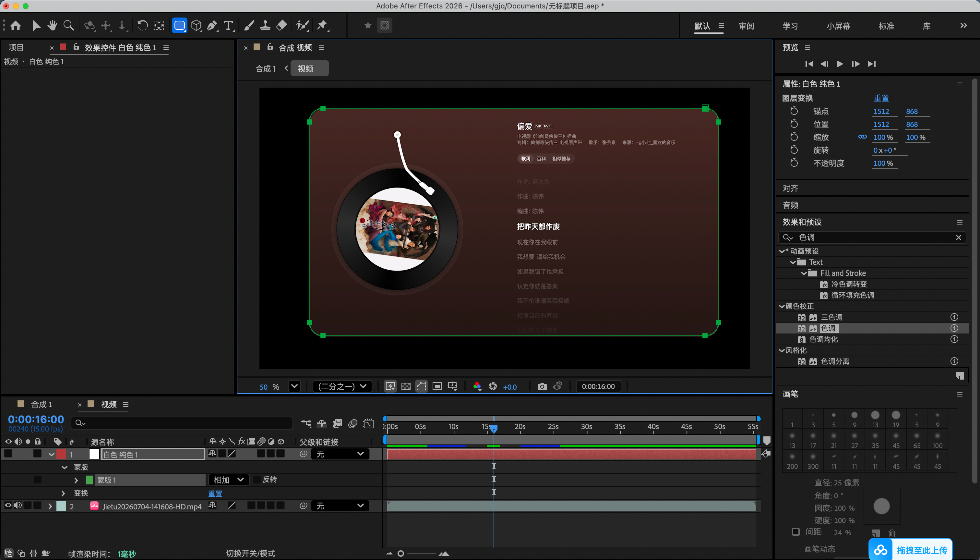Screen dimensions: 980x560
Task: Select the Zoom magnifier tool
Action: [69, 26]
